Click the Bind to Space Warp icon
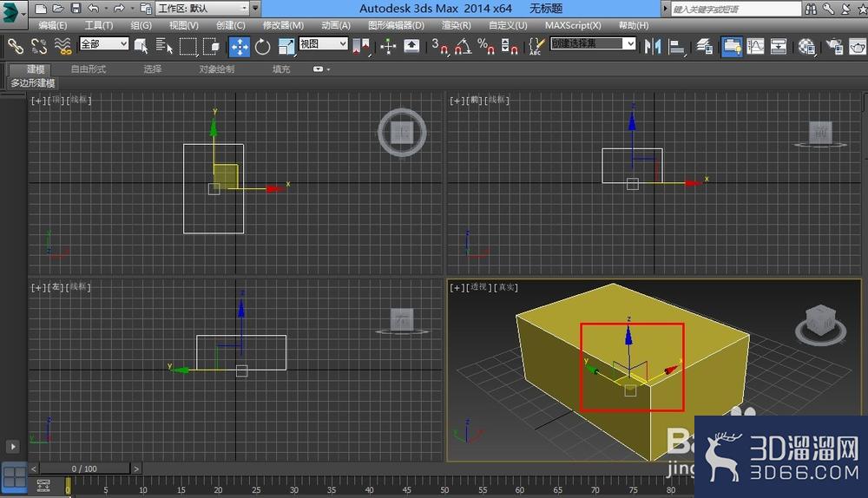Screen dimensions: 868x498 (63, 46)
